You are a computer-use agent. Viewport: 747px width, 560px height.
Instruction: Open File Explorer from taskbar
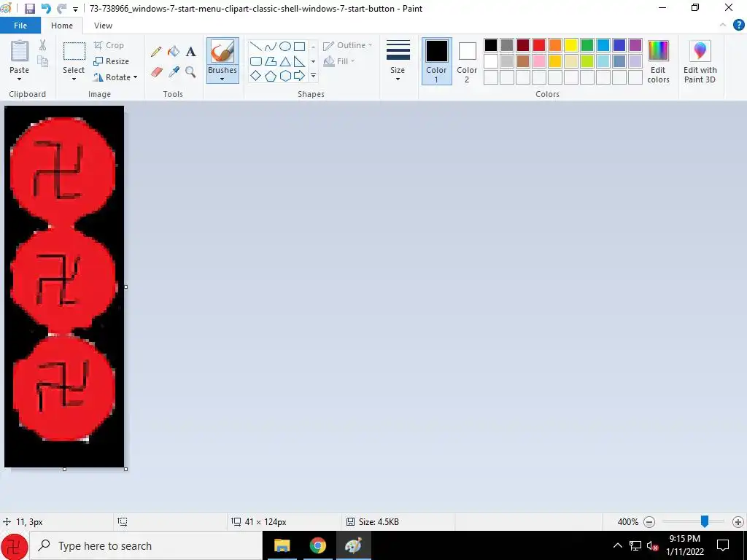tap(282, 545)
